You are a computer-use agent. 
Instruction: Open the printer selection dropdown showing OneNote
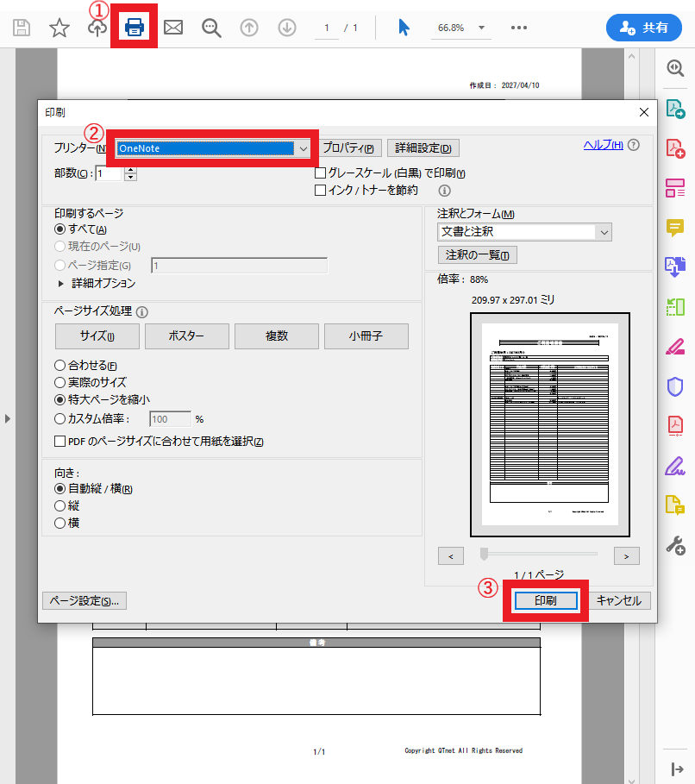click(212, 148)
